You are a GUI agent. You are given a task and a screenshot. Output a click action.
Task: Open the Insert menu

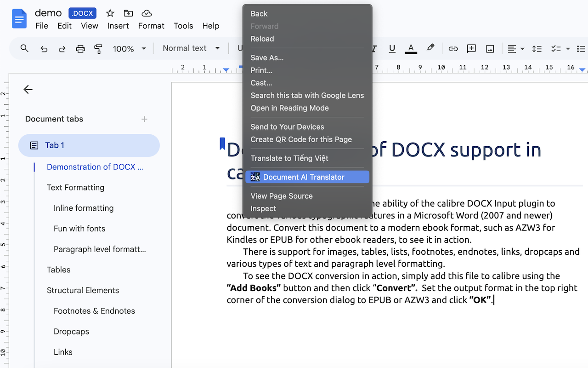(118, 26)
